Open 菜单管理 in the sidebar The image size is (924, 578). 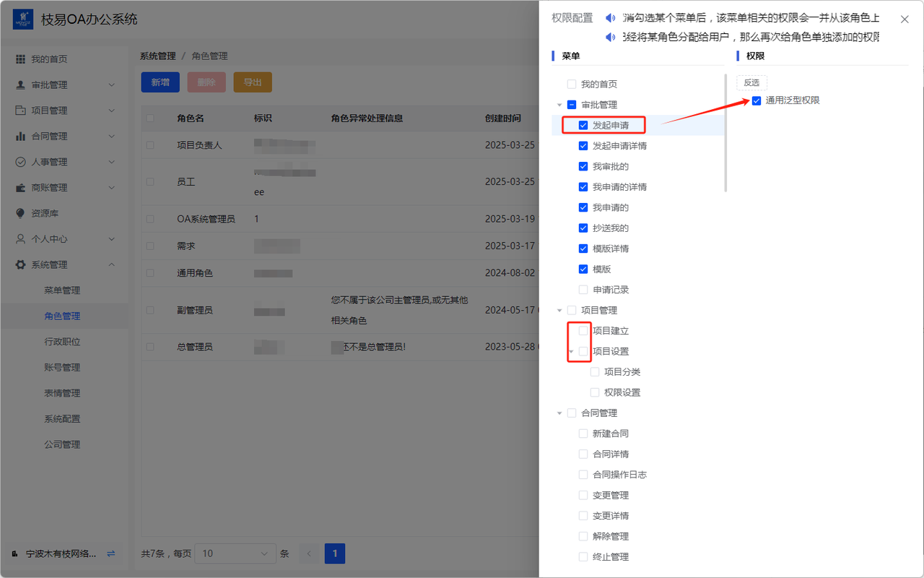click(x=62, y=290)
